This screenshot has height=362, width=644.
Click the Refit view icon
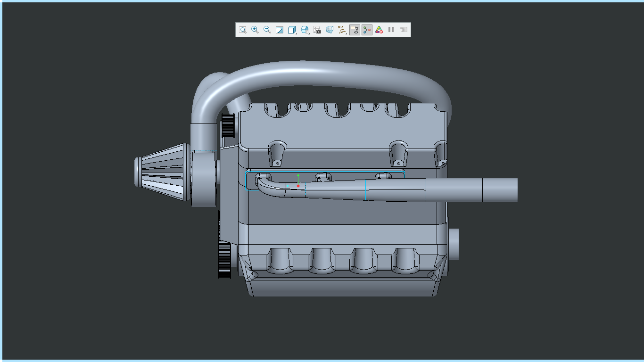point(242,30)
